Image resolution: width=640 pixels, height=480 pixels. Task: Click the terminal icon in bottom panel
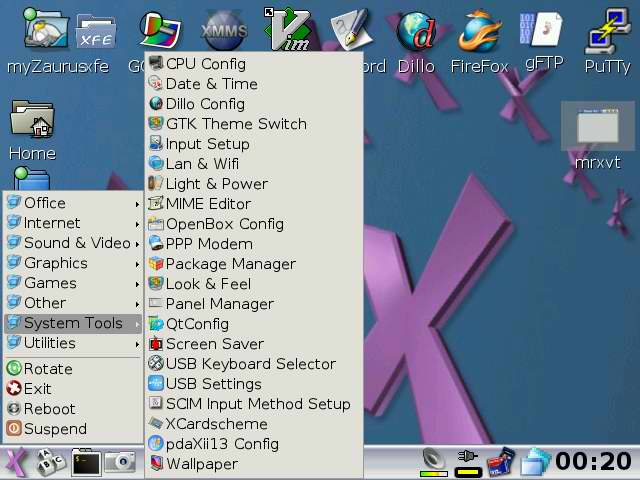click(x=86, y=461)
